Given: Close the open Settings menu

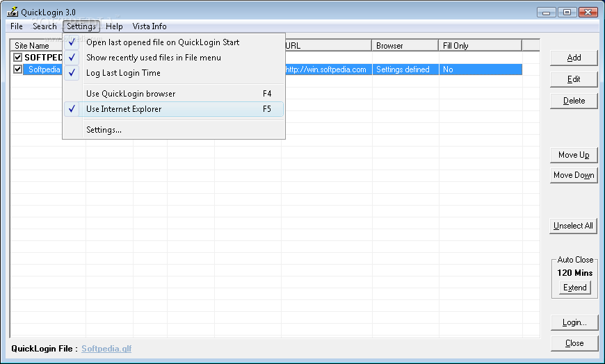Looking at the screenshot, I should [81, 26].
